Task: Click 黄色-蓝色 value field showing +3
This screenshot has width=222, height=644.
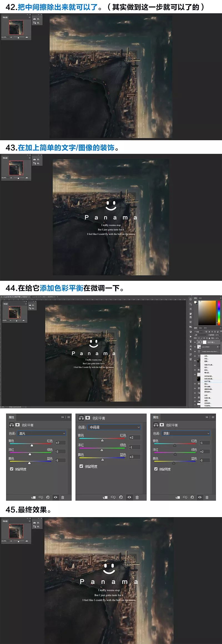Action: coord(135,457)
